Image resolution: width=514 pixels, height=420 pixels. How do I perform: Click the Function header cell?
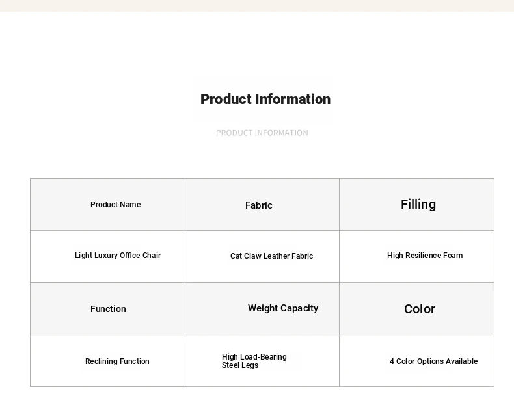pos(107,309)
